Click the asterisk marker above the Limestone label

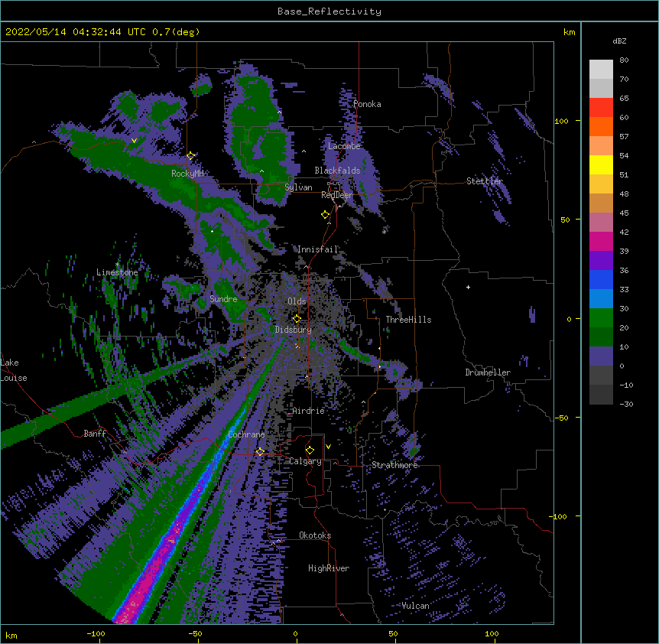pos(117,265)
